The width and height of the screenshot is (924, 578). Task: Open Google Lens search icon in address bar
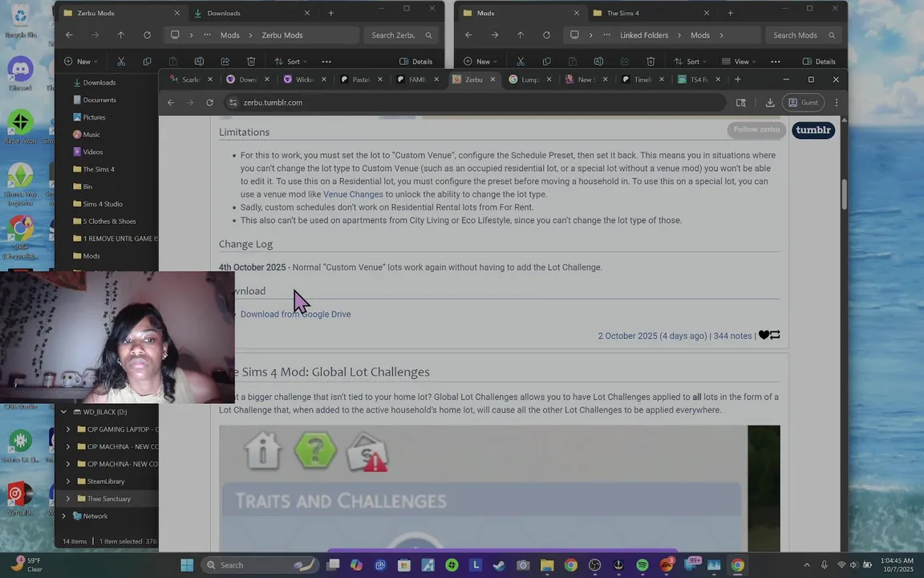coord(741,103)
